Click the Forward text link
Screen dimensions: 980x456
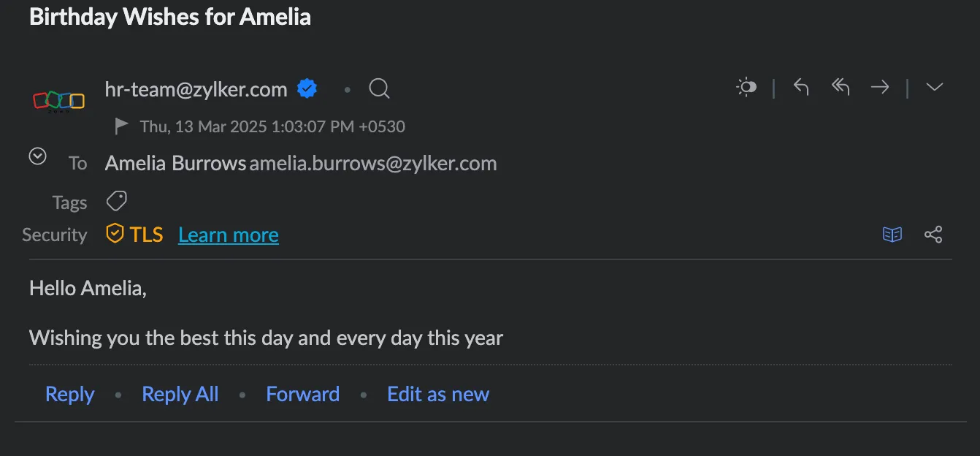click(303, 394)
